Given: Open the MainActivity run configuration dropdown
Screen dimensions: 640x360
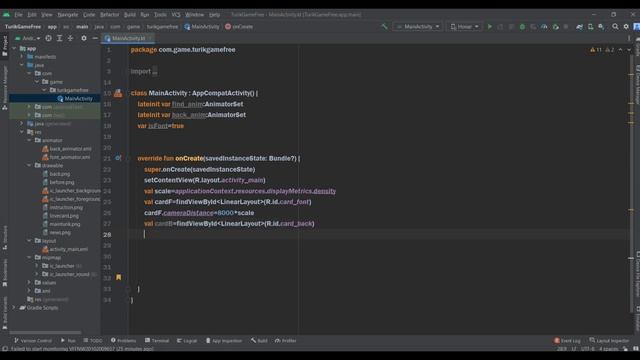Looking at the screenshot, I should tap(418, 27).
